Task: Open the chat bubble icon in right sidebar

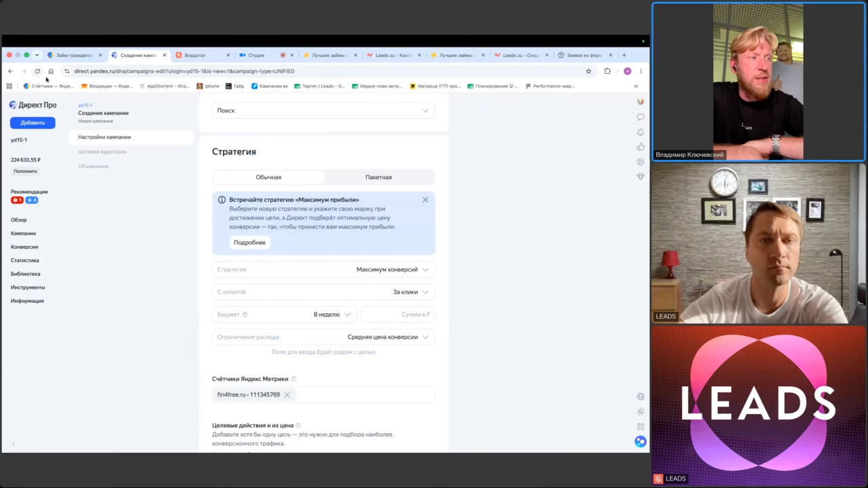Action: (640, 117)
